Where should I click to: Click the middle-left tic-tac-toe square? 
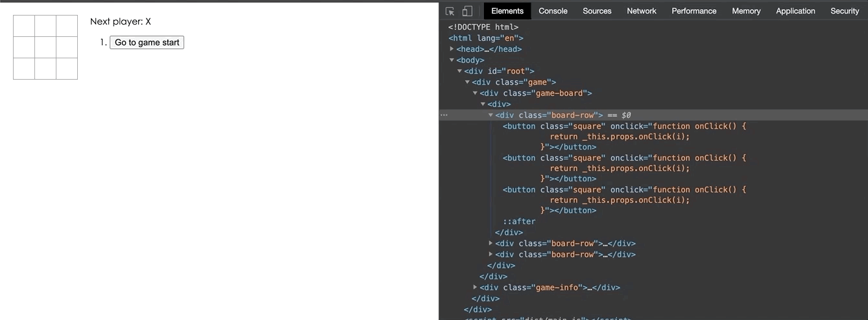tap(24, 47)
